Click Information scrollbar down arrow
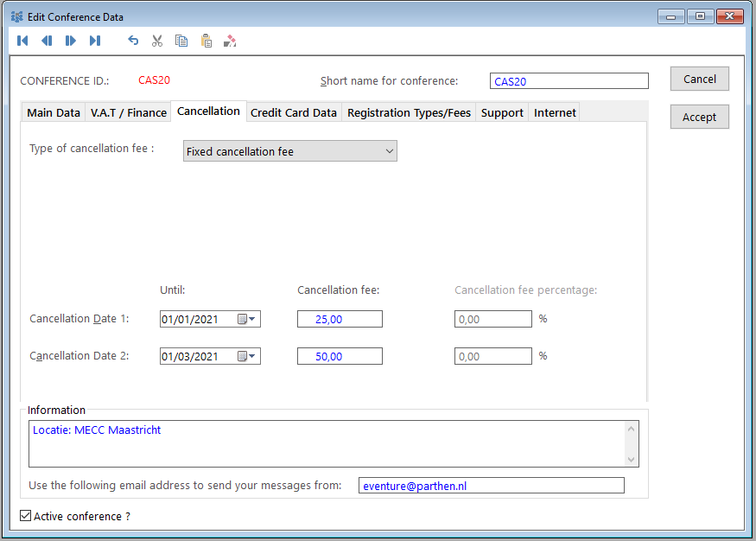 pyautogui.click(x=631, y=460)
